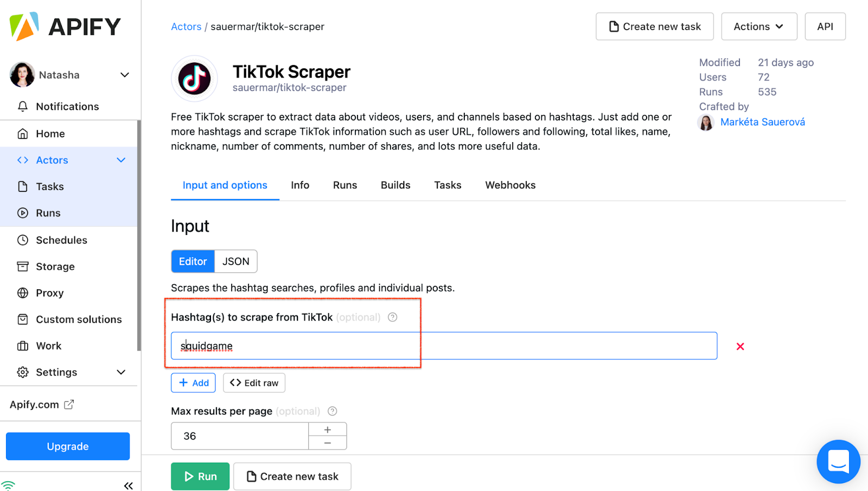
Task: Switch input view to Editor
Action: [193, 262]
